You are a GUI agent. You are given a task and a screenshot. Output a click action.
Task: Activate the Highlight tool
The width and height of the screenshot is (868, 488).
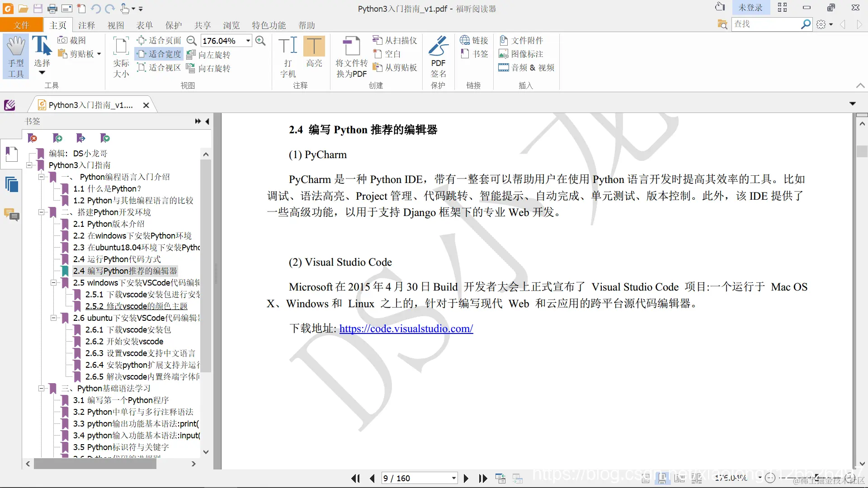pyautogui.click(x=314, y=52)
